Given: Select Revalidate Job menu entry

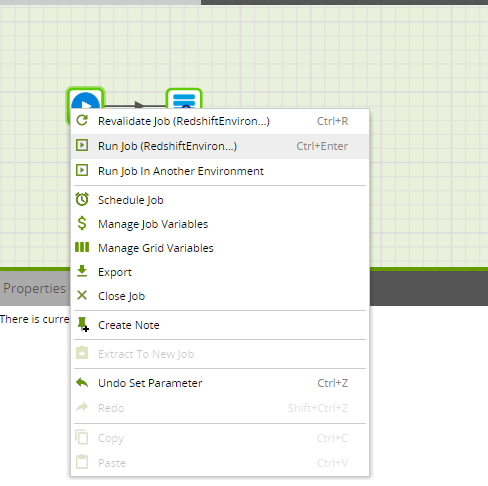Looking at the screenshot, I should 220,121.
